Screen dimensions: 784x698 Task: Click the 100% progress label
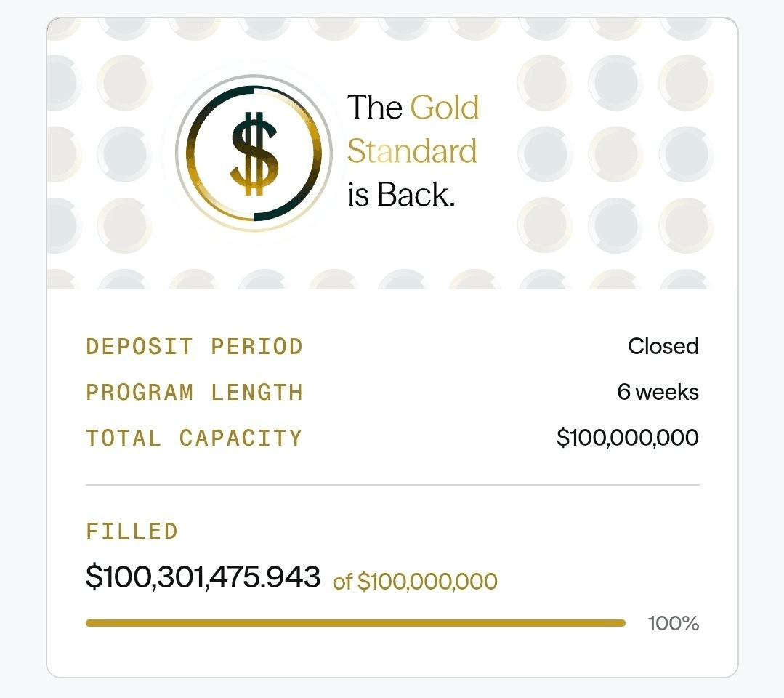point(673,623)
